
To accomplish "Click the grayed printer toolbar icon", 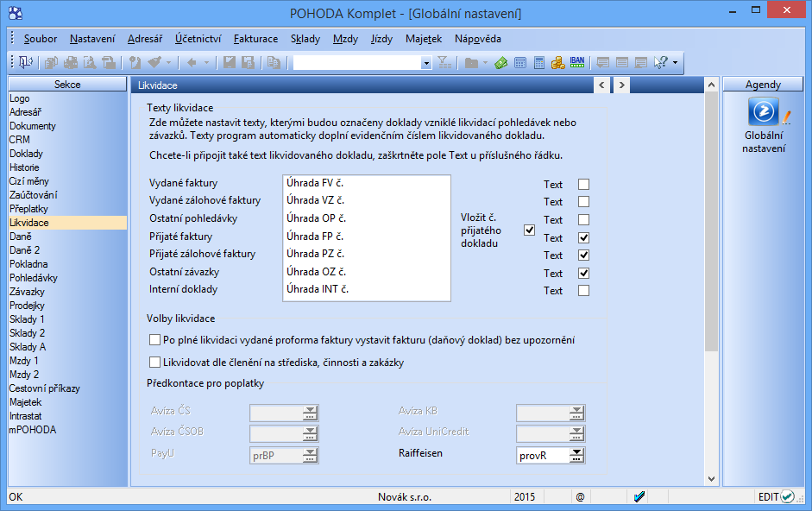I will (71, 63).
